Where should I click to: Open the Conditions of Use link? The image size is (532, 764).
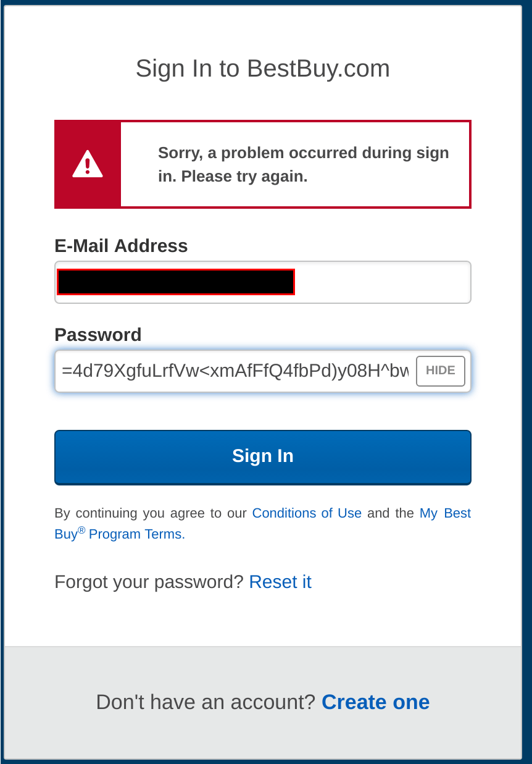tap(307, 513)
